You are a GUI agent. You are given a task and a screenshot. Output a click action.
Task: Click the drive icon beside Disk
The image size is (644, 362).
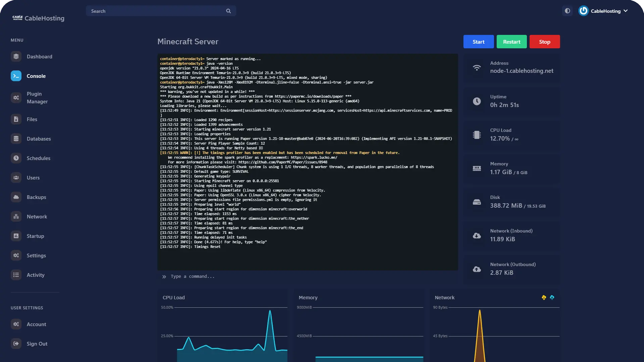pos(477,202)
